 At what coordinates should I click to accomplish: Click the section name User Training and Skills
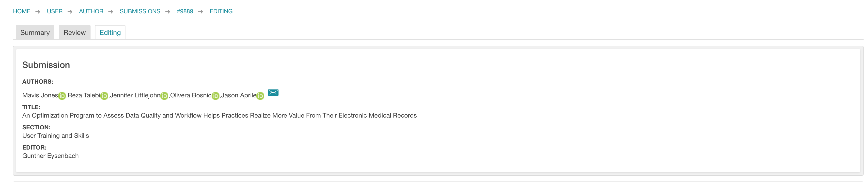56,136
